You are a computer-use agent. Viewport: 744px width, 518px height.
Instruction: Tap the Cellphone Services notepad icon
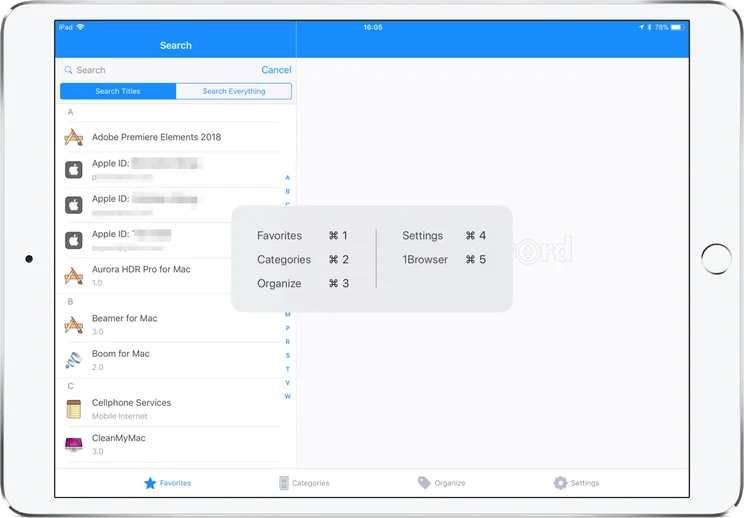pos(74,409)
